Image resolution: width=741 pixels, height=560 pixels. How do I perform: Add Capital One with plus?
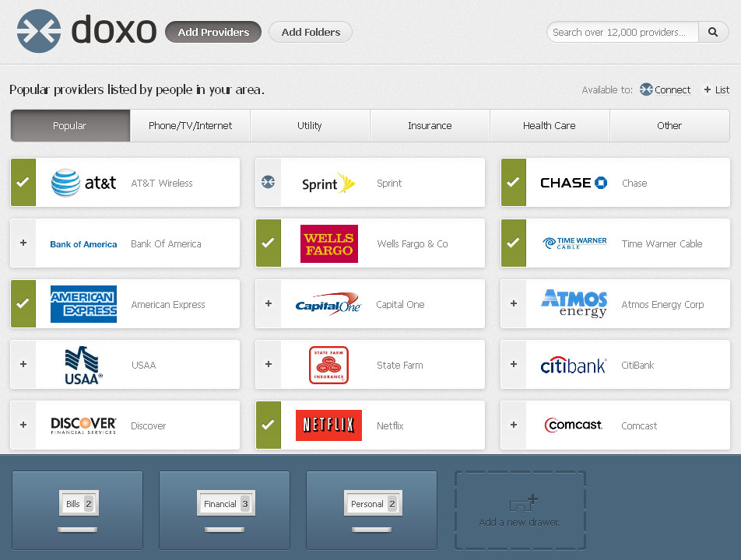point(269,303)
